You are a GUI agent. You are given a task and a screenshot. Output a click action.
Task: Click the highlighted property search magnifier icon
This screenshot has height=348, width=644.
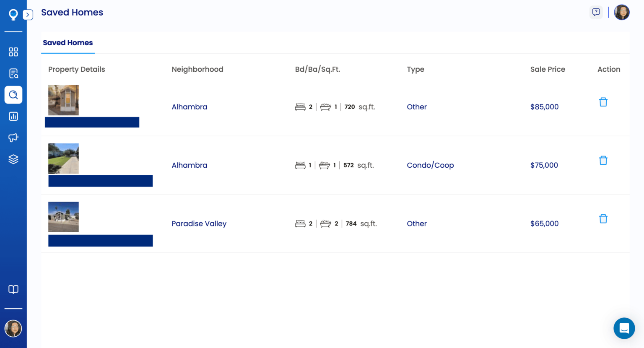coord(13,94)
